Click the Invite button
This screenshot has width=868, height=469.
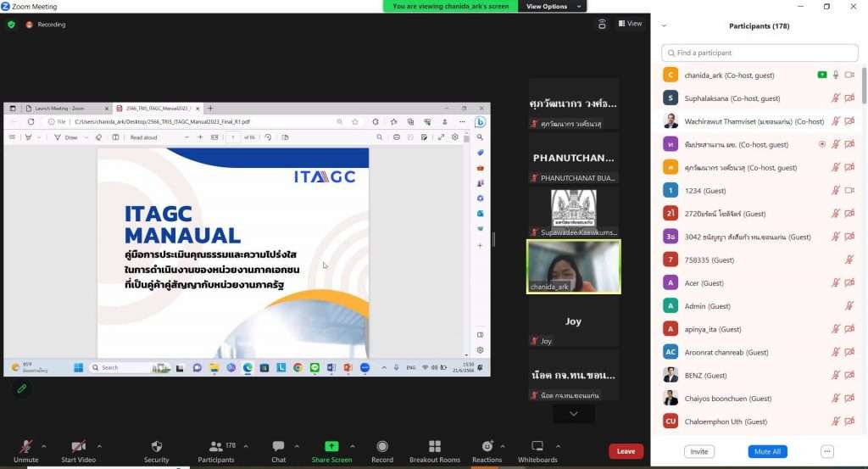699,451
